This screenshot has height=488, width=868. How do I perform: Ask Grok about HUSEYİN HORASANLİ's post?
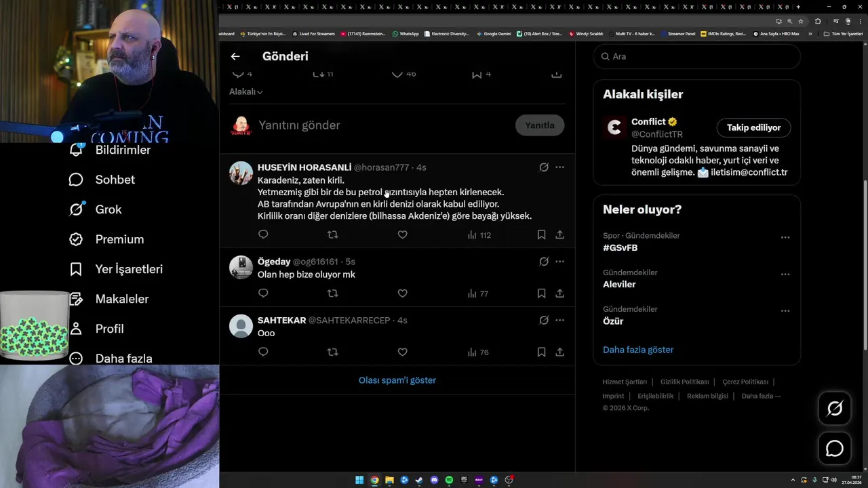click(544, 167)
